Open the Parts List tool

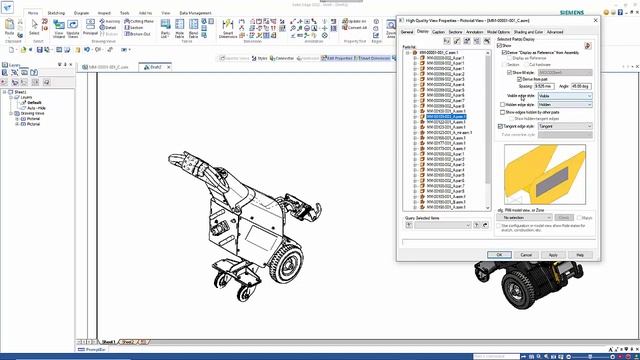coord(165,29)
